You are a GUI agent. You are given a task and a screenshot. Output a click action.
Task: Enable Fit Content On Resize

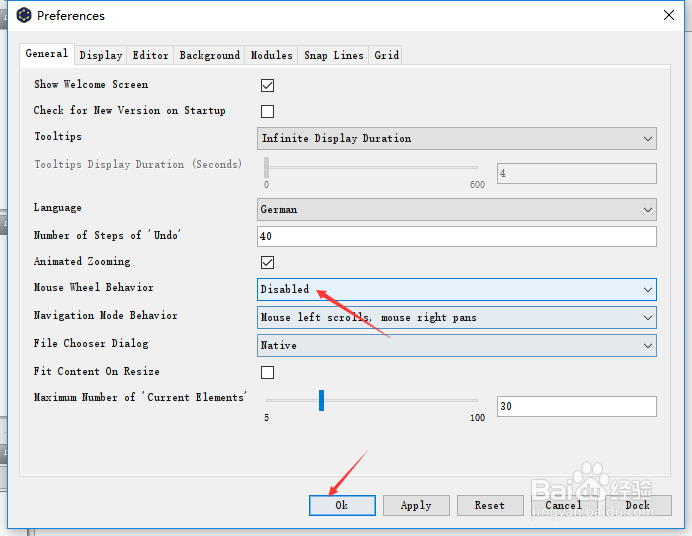coord(267,372)
